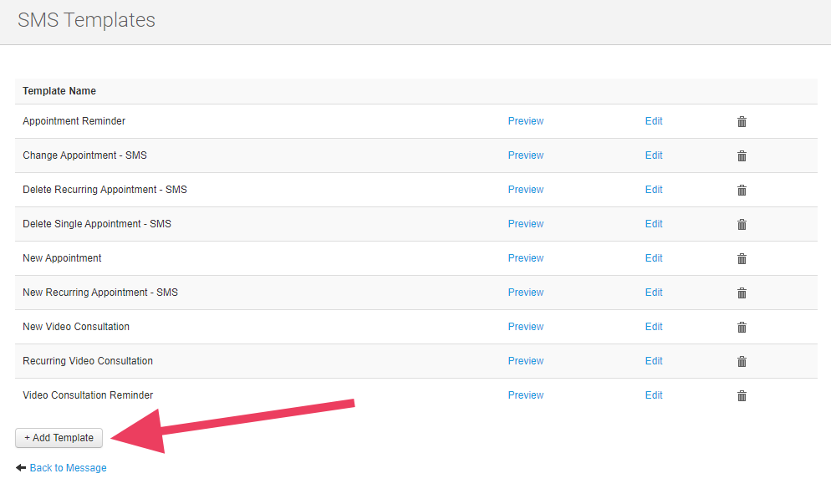
Task: Click trash icon for Change Appointment - SMS
Action: click(x=742, y=156)
